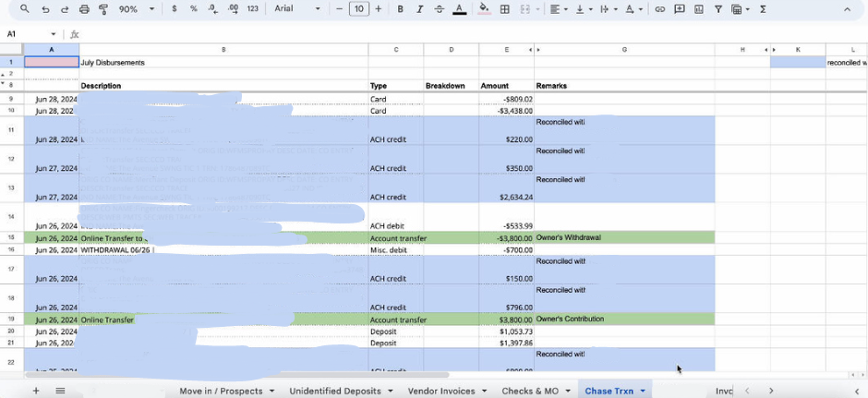868x398 pixels.
Task: Open the zoom 90% dropdown
Action: click(x=137, y=9)
